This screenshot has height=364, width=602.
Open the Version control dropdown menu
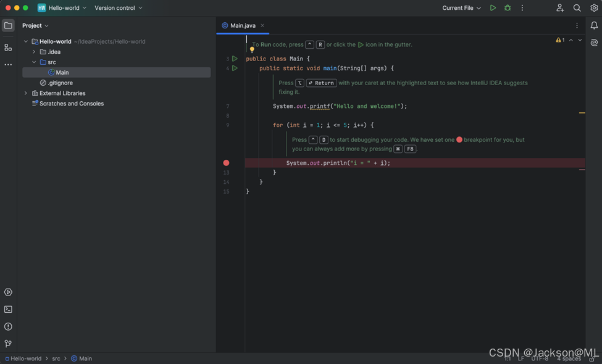(118, 8)
